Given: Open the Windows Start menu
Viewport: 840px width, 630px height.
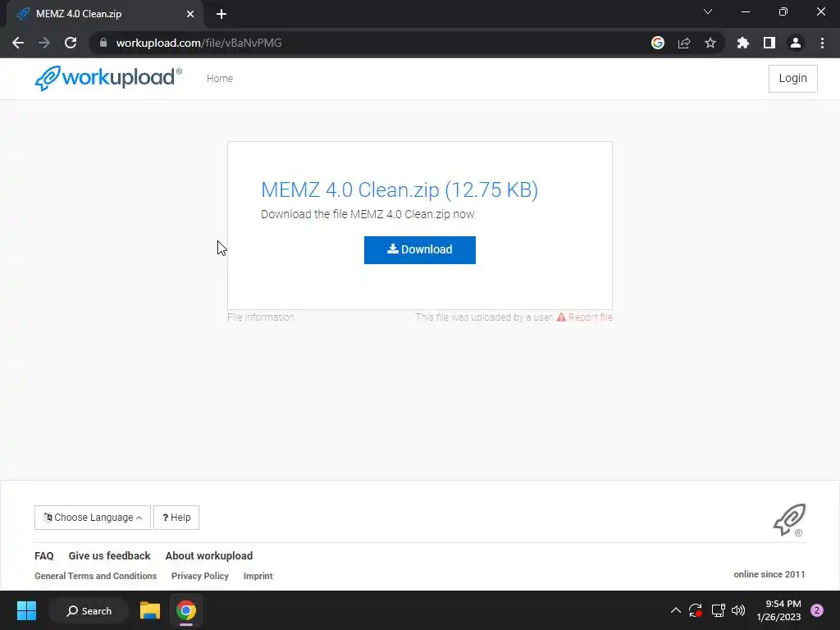Looking at the screenshot, I should pos(26,610).
